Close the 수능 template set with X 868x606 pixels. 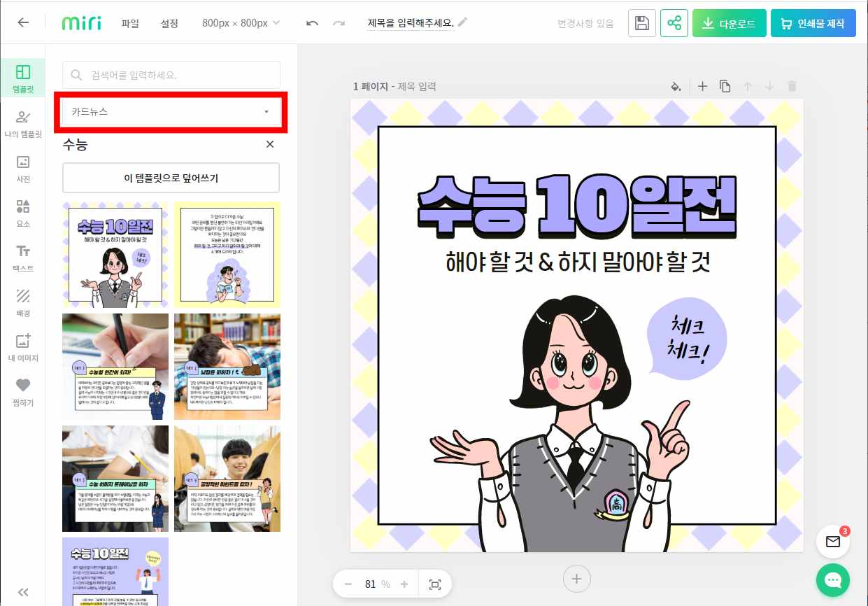pos(270,144)
